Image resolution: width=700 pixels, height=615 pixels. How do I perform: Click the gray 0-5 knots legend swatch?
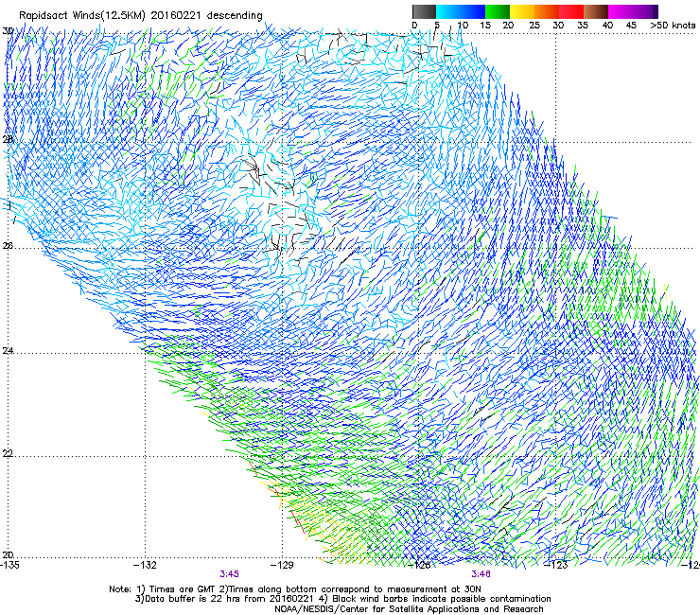[424, 11]
